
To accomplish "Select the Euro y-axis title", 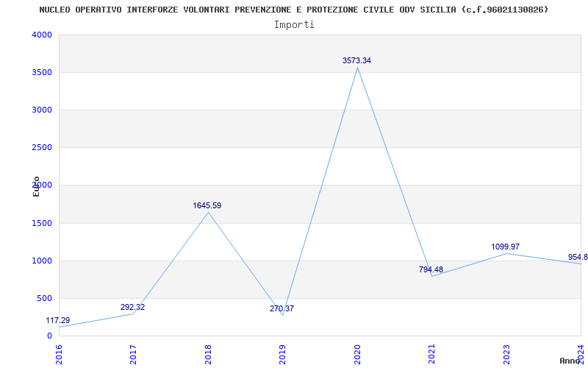I will [x=36, y=186].
